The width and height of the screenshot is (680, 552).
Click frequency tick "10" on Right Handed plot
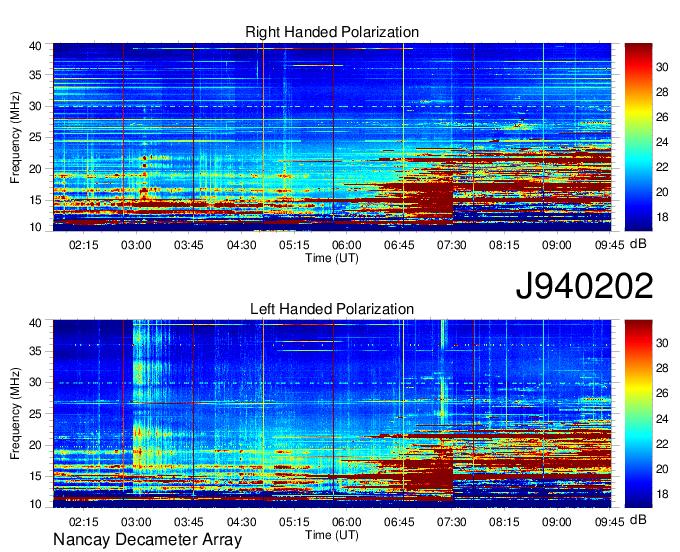(35, 227)
